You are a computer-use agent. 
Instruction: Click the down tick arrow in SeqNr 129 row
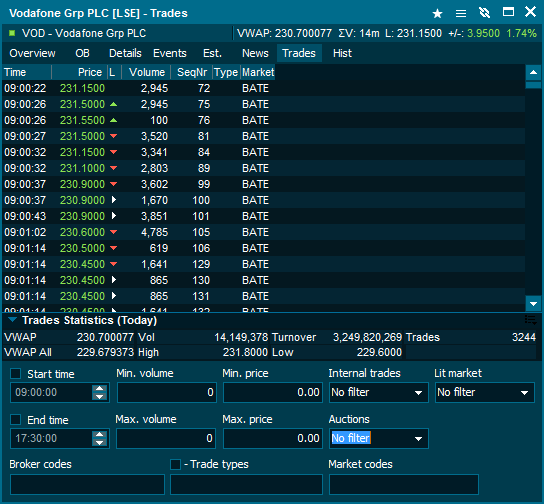point(113,264)
